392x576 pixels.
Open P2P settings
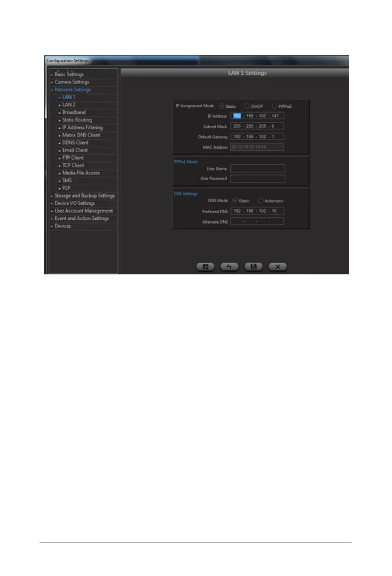point(66,188)
